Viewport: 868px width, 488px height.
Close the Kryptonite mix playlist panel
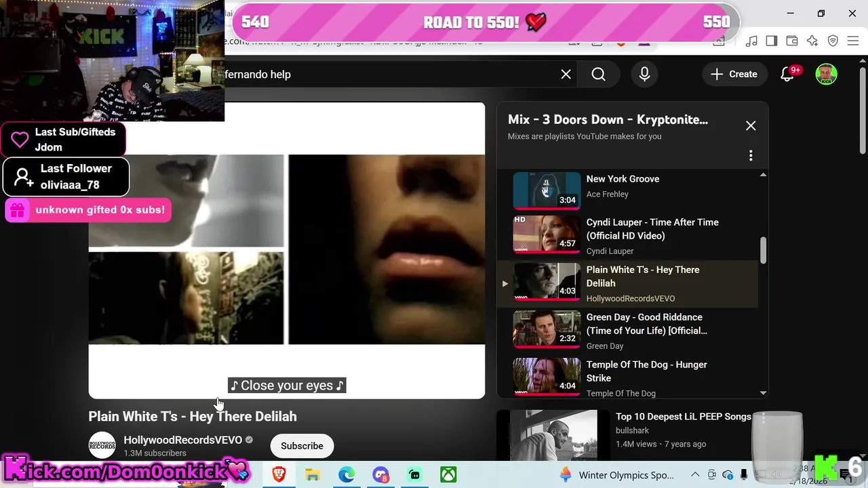(x=751, y=126)
